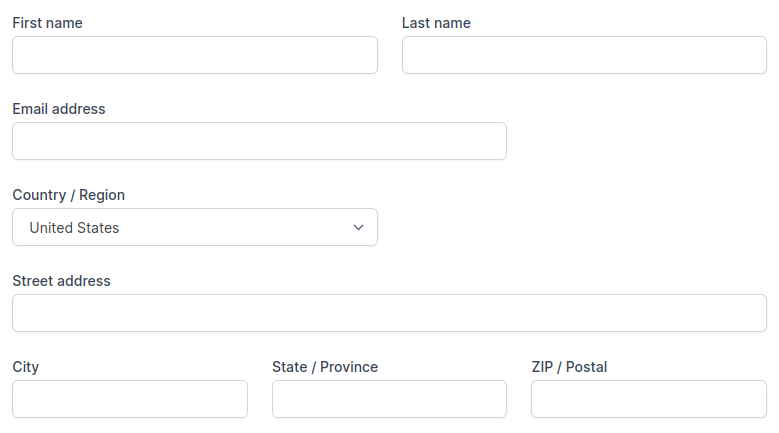This screenshot has height=433, width=779.
Task: Click the "State / Province" label
Action: tap(325, 367)
